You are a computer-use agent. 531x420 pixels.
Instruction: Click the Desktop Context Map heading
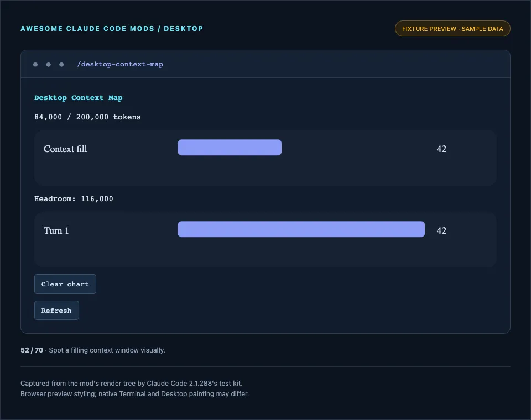coord(78,98)
